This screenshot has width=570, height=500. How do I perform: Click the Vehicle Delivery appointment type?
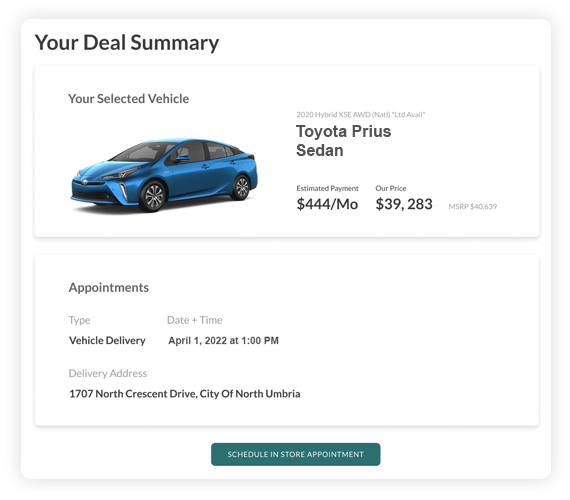[107, 340]
